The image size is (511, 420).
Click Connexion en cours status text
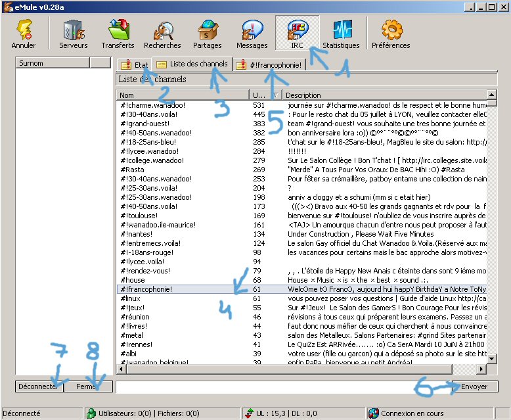tap(412, 413)
